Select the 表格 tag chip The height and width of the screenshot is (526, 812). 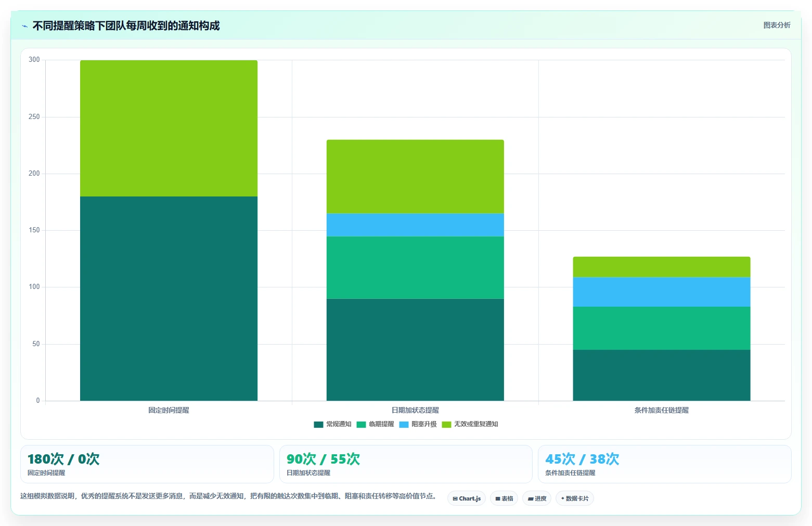504,498
